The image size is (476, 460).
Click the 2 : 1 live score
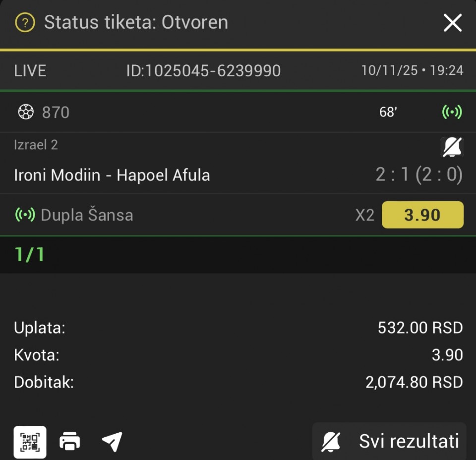(393, 175)
